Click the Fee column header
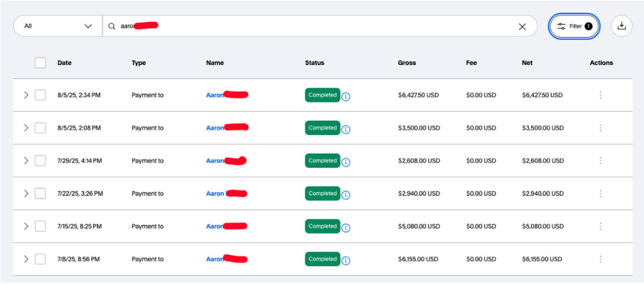The image size is (644, 284). (472, 63)
